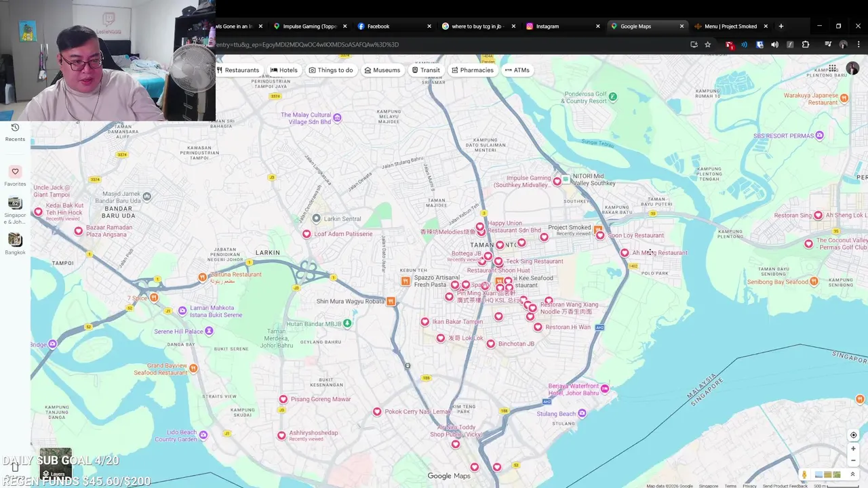Image resolution: width=868 pixels, height=488 pixels.
Task: Zoom in on the map
Action: click(x=853, y=449)
